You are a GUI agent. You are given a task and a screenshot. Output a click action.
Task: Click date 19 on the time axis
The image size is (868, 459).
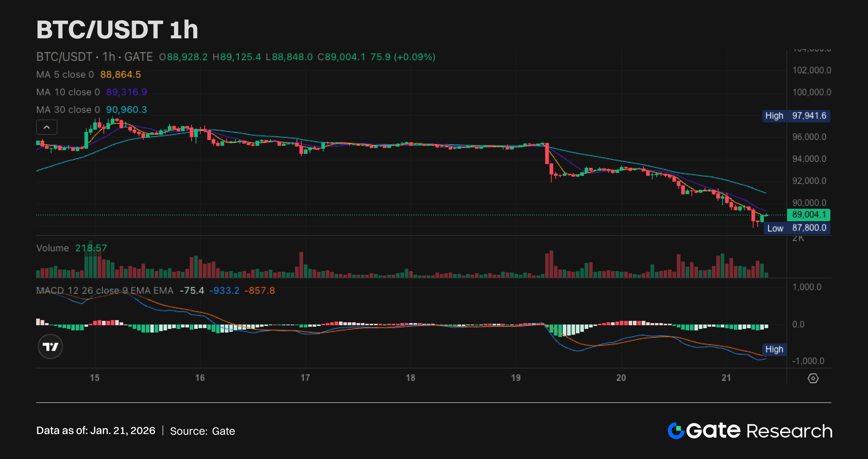pos(516,378)
